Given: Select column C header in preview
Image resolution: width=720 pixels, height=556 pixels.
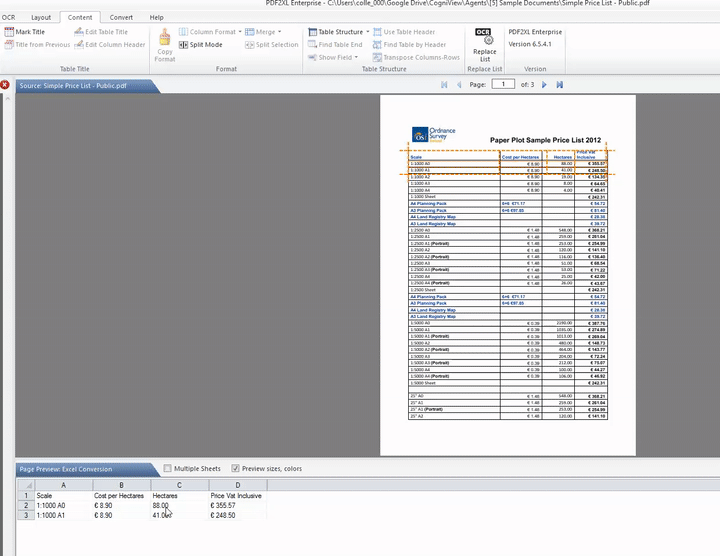Looking at the screenshot, I should [x=179, y=484].
